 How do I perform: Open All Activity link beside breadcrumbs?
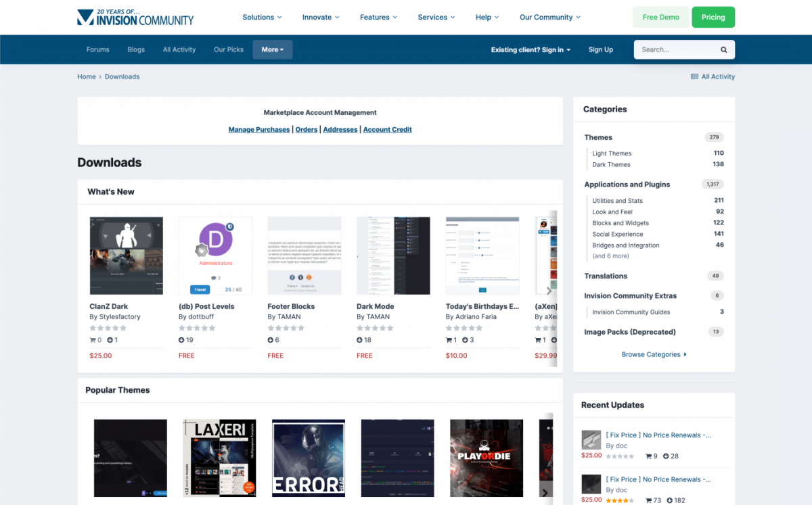click(x=713, y=76)
